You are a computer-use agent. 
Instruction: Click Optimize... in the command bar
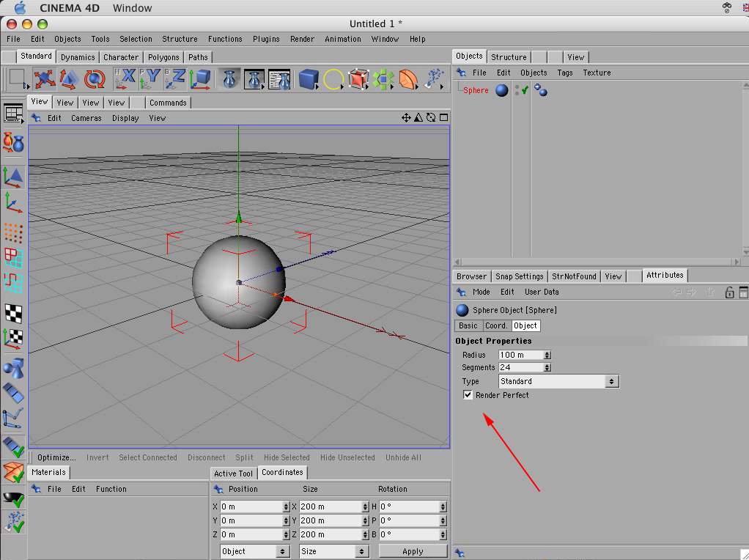[x=56, y=457]
